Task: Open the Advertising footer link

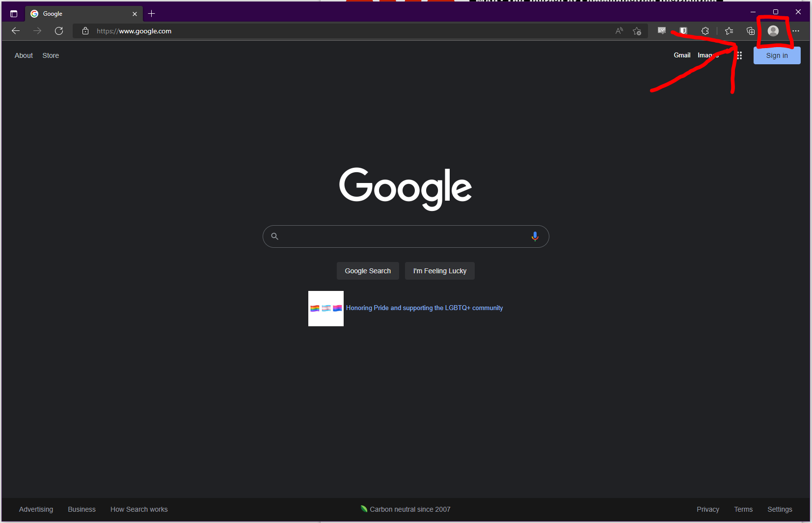Action: click(x=36, y=509)
